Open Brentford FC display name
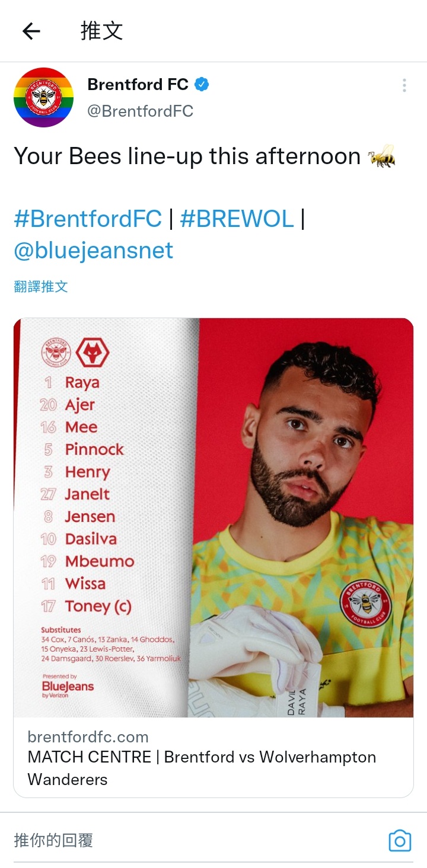427x868 pixels. coord(138,85)
